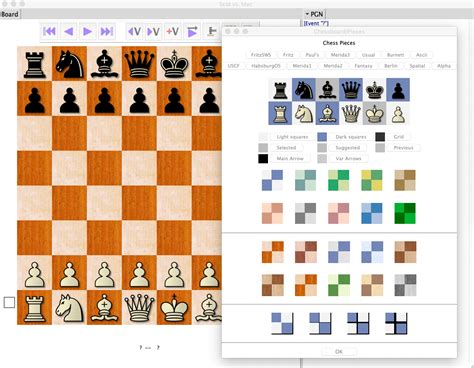Tick the checkbox left of the board
Image resolution: width=474 pixels, height=368 pixels.
click(9, 303)
